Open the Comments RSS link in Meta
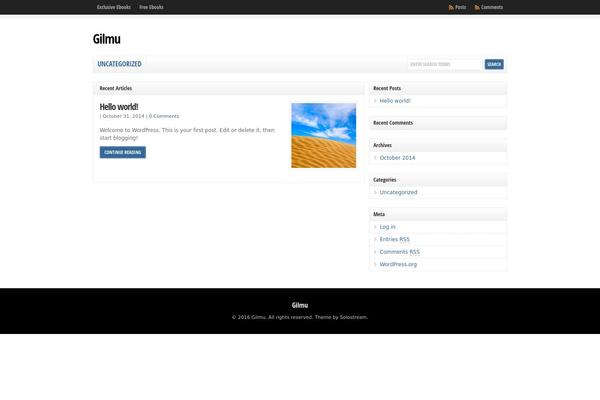 click(399, 252)
